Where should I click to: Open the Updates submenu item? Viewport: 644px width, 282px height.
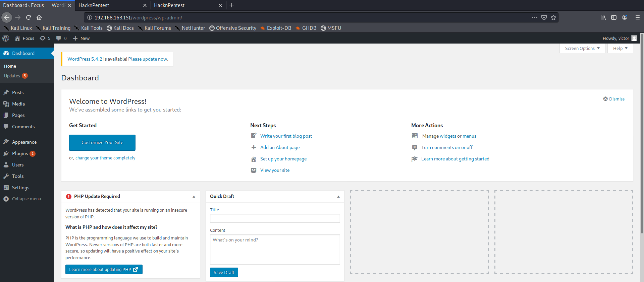tap(16, 76)
